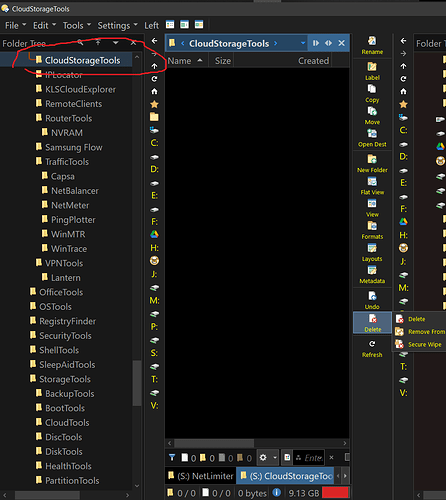Toggle the grey file icon filter counter

click(x=226, y=458)
